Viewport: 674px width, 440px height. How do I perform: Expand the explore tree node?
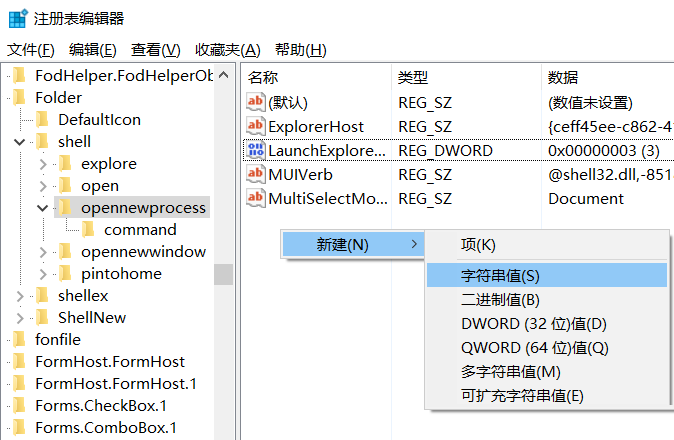pos(43,164)
